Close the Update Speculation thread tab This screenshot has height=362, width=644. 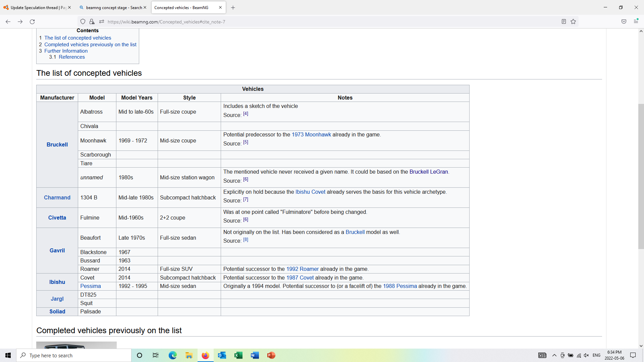[x=69, y=7]
